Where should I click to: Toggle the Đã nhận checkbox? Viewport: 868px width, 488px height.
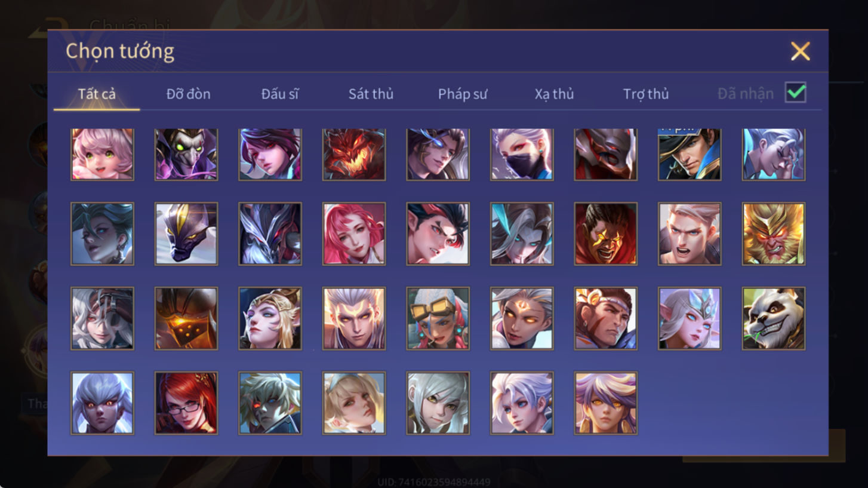tap(795, 93)
